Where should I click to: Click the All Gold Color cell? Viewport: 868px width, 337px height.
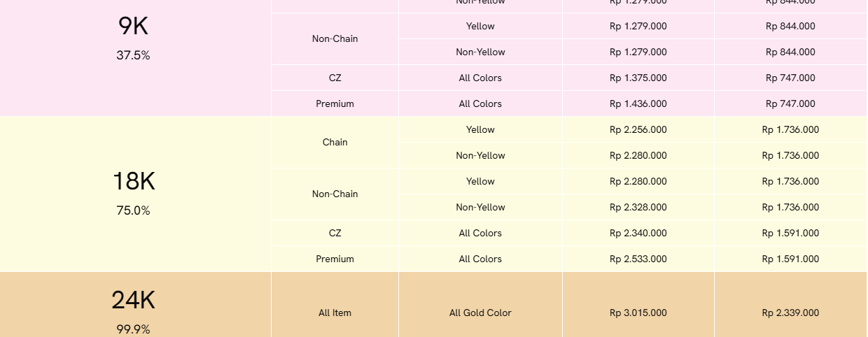(x=480, y=313)
